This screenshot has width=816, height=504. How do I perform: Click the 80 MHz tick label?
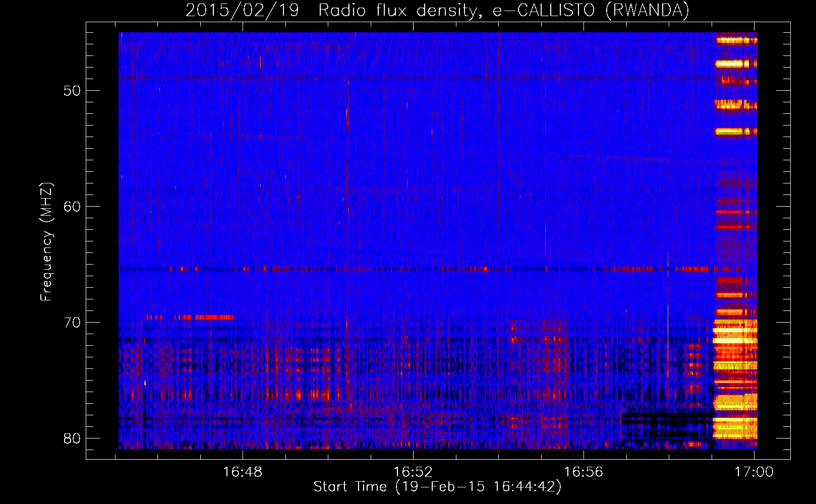click(x=72, y=438)
